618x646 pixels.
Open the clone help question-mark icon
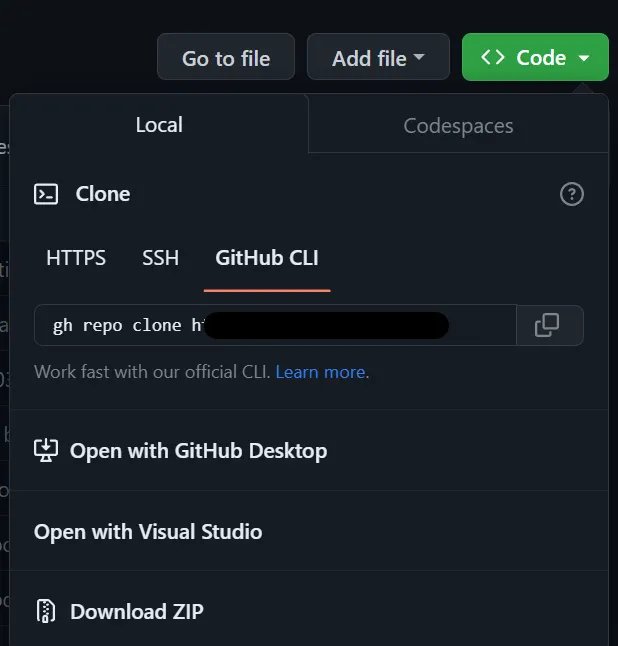coord(571,194)
